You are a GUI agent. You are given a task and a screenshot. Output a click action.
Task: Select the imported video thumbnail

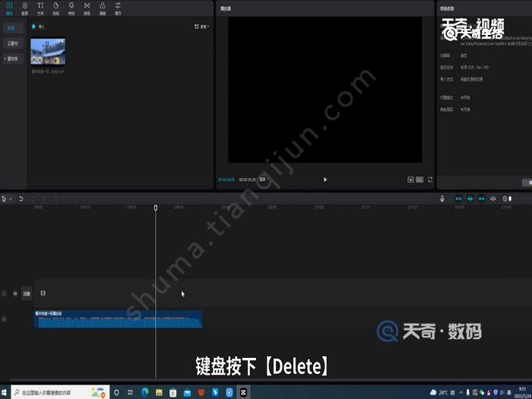pyautogui.click(x=48, y=51)
